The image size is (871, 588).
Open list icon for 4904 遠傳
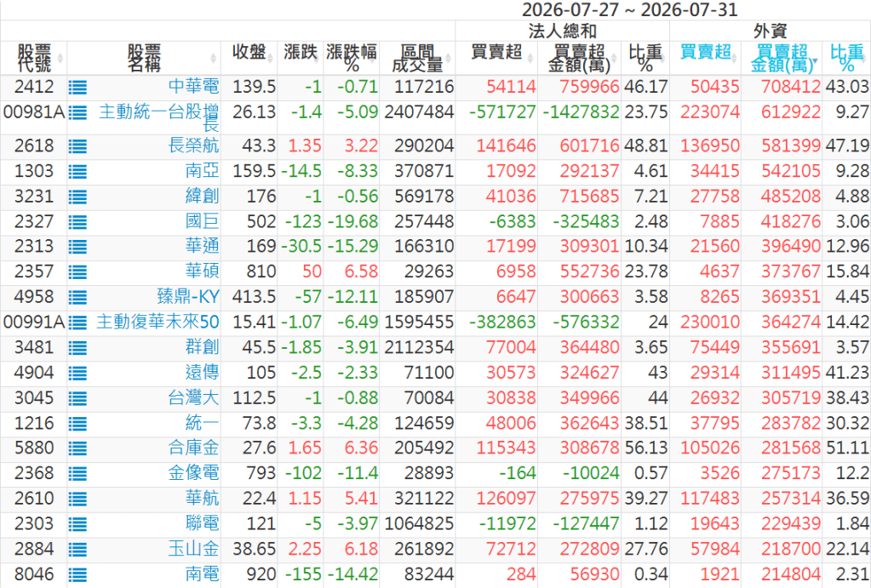[77, 373]
